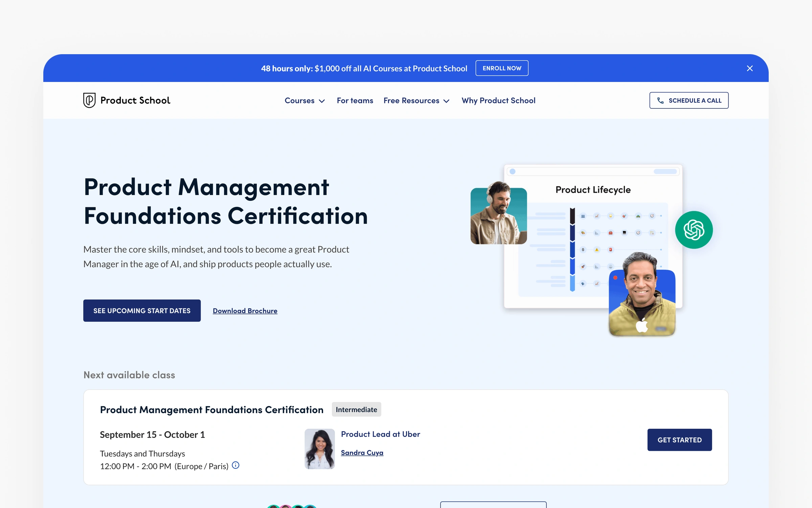Click the Intermediate level badge

(356, 409)
